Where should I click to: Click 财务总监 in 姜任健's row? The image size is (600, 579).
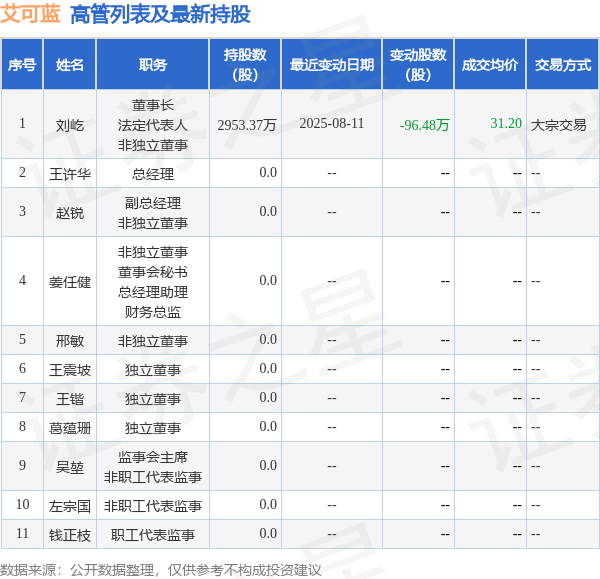[x=153, y=312]
